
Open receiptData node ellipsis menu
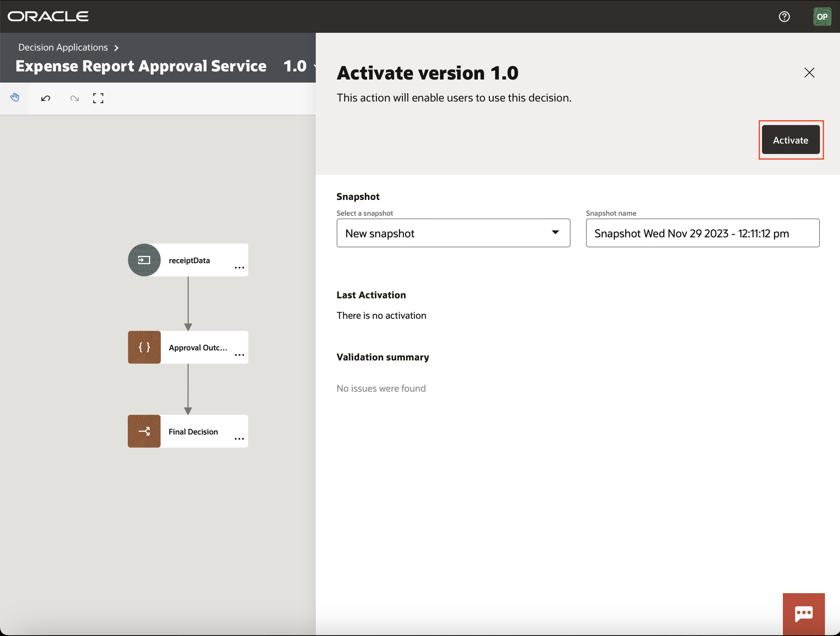(239, 267)
